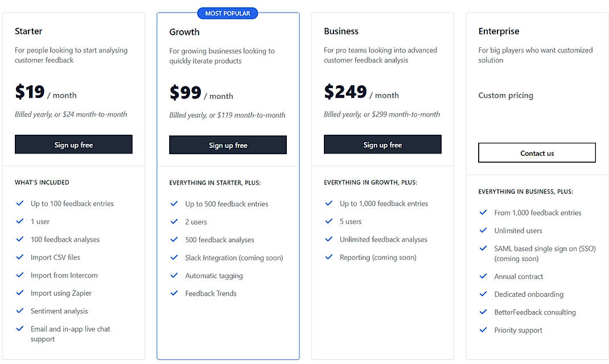Click Sign up free under the Business plan
The height and width of the screenshot is (364, 609).
point(382,144)
